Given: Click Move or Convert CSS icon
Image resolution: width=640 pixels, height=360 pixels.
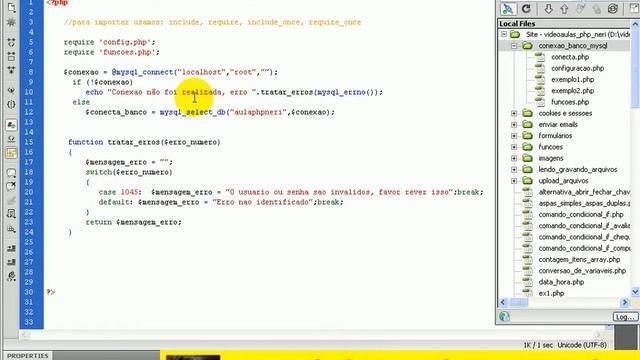Looking at the screenshot, I should click(x=11, y=229).
